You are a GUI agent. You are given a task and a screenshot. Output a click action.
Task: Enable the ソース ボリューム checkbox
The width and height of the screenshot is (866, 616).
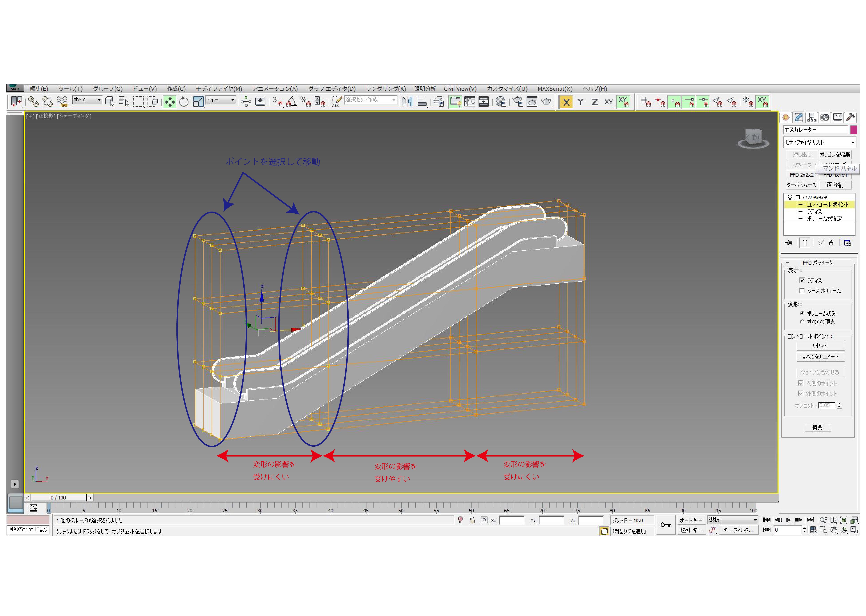(x=802, y=291)
